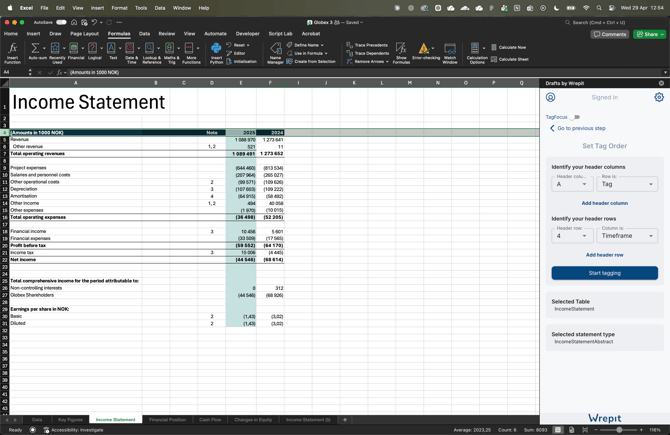Image resolution: width=670 pixels, height=435 pixels.
Task: Expand the Remove Arrows dropdown
Action: pyautogui.click(x=387, y=62)
